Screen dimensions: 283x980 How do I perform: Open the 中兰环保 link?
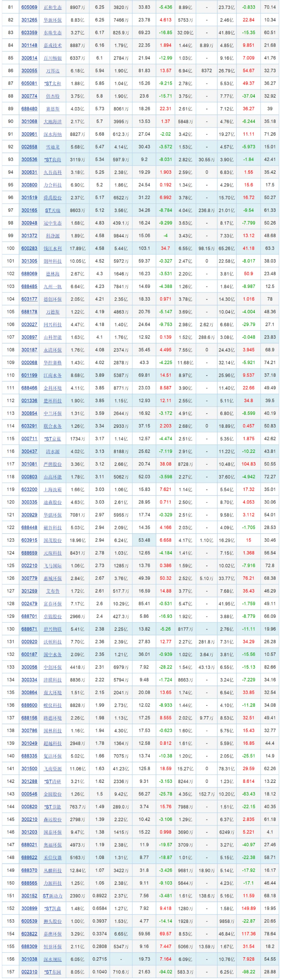point(53,413)
